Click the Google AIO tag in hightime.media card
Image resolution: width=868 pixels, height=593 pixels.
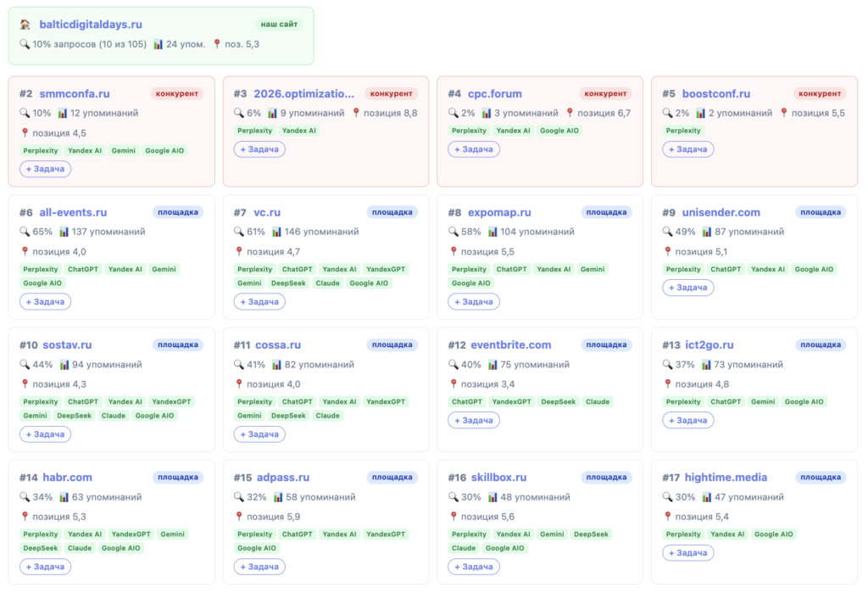coord(774,534)
